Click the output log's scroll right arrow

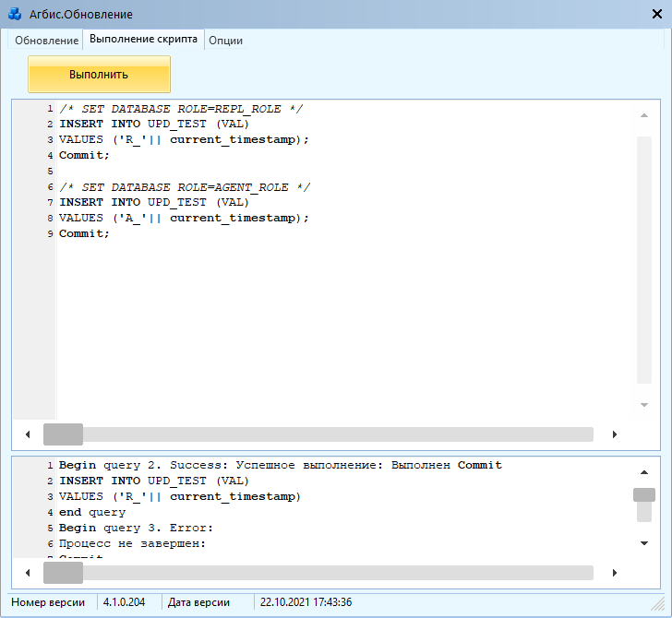coord(615,573)
